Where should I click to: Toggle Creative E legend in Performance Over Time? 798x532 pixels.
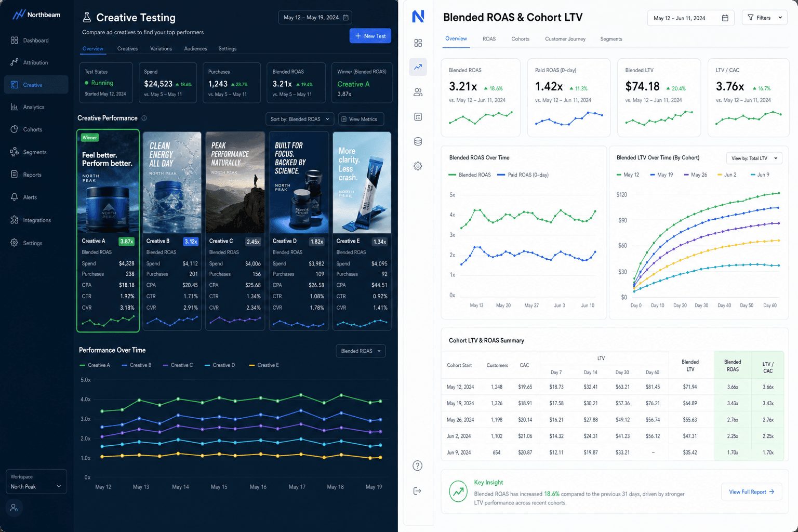(264, 365)
